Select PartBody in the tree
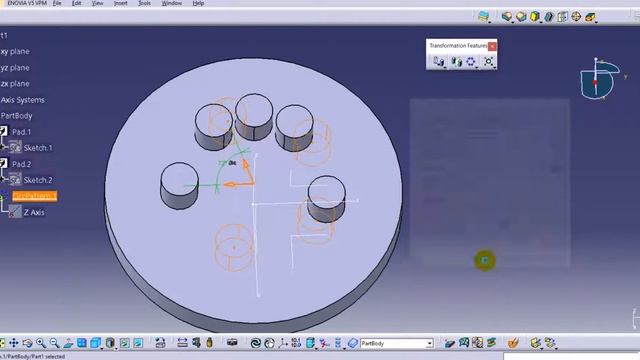Viewport: 640px width, 360px height. point(16,116)
